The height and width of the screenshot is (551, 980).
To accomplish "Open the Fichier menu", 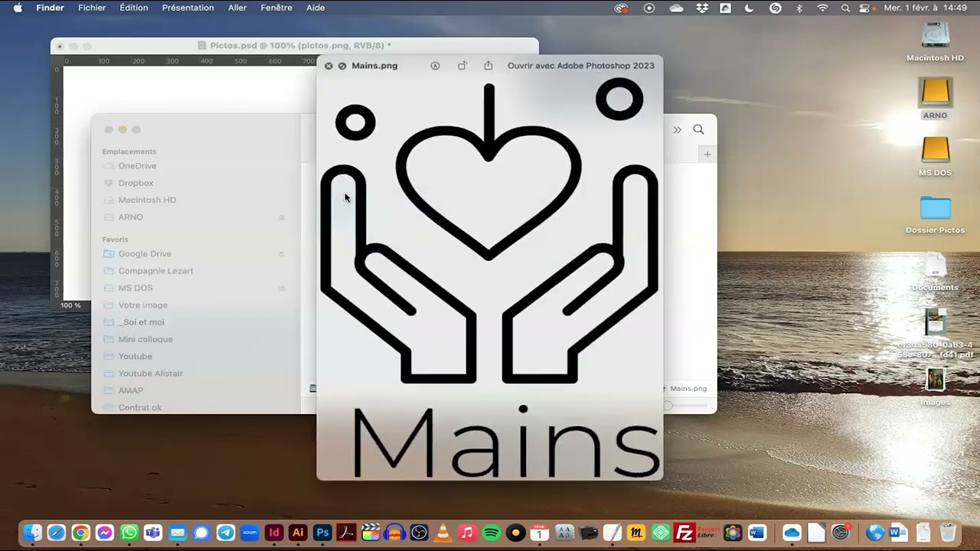I will tap(92, 8).
